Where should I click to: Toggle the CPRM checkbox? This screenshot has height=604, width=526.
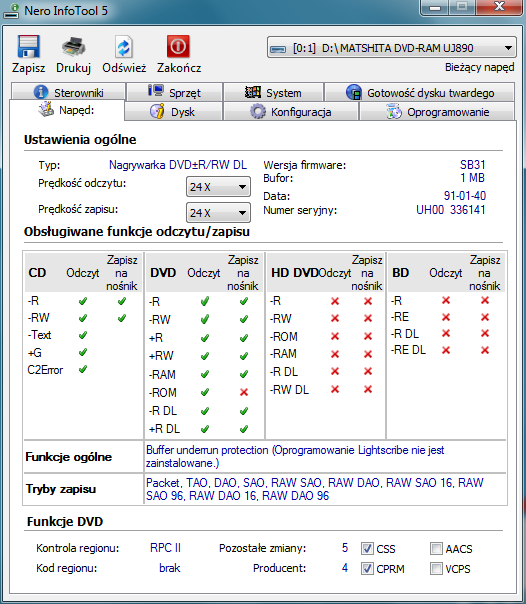pyautogui.click(x=367, y=568)
